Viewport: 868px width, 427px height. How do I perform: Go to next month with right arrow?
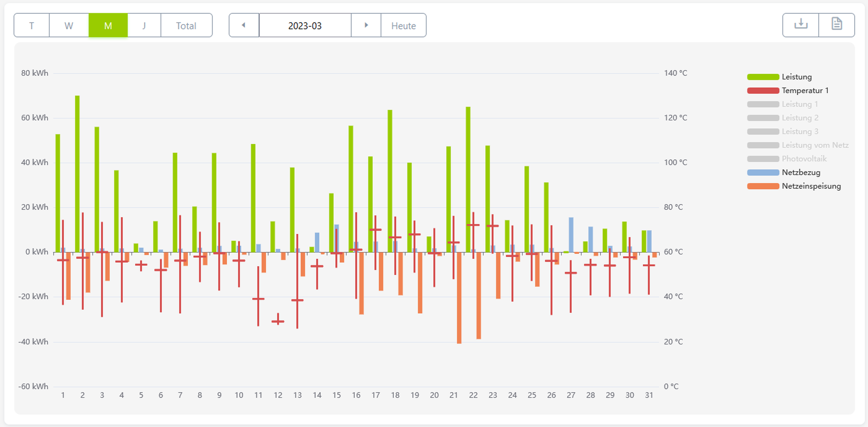pos(366,25)
